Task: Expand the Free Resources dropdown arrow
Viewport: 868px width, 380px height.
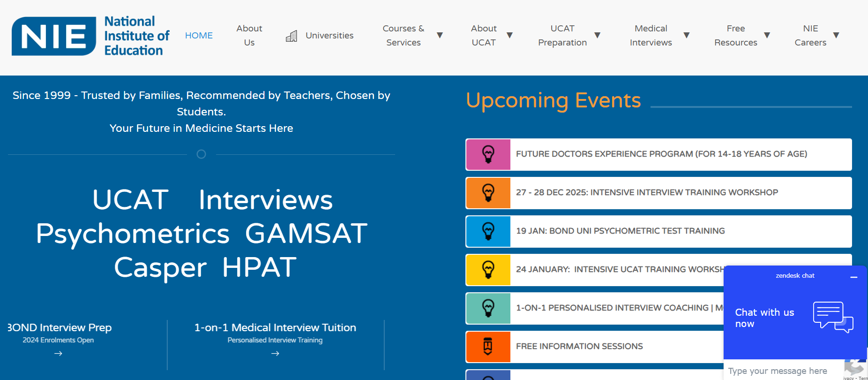Action: 767,35
